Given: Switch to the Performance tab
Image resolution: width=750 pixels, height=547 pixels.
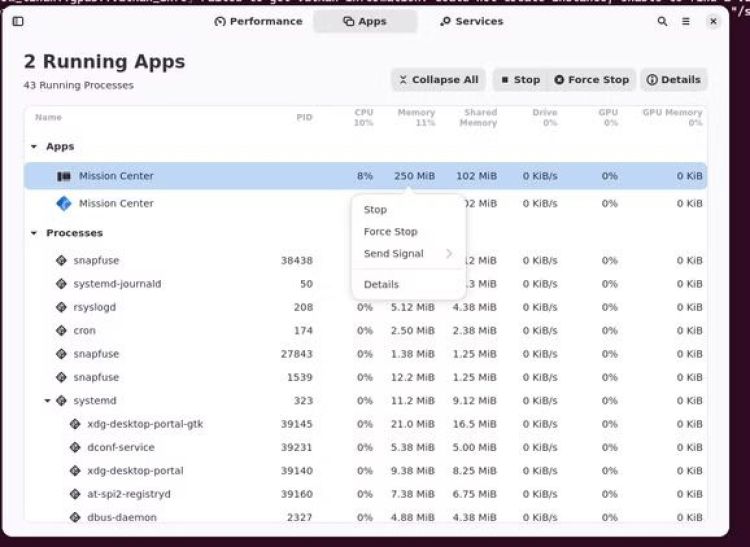Looking at the screenshot, I should [258, 21].
